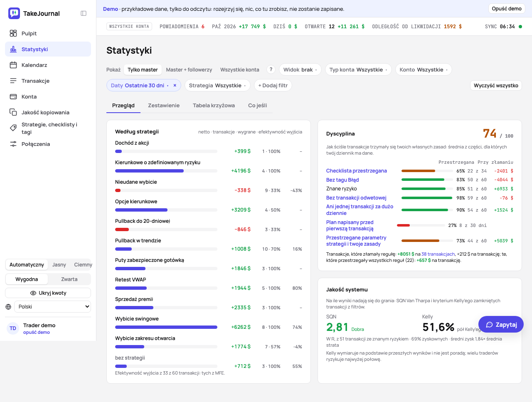The width and height of the screenshot is (532, 402).
Task: Open Konto Wszystkie dropdown
Action: (424, 69)
